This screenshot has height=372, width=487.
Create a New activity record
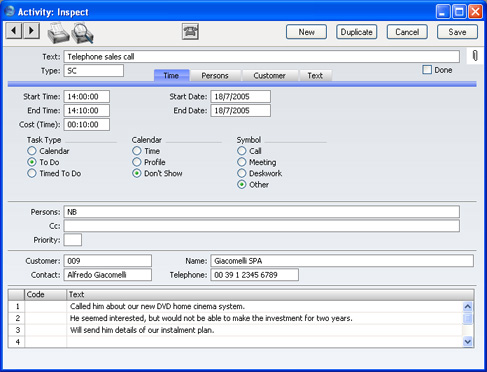tap(306, 32)
